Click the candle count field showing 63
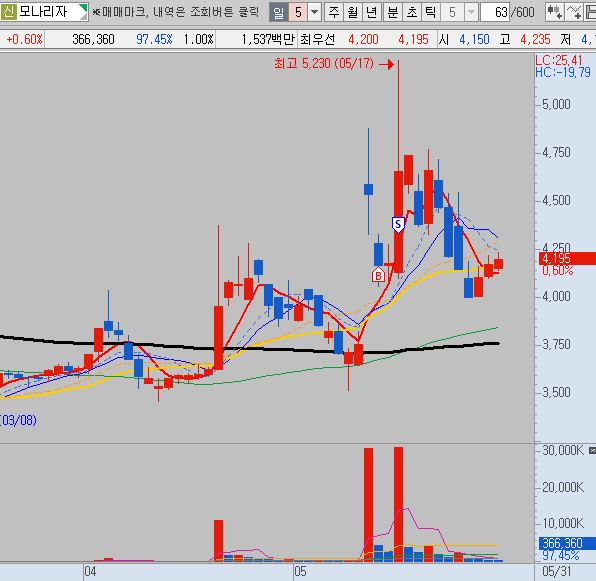The height and width of the screenshot is (581, 596). (x=495, y=13)
